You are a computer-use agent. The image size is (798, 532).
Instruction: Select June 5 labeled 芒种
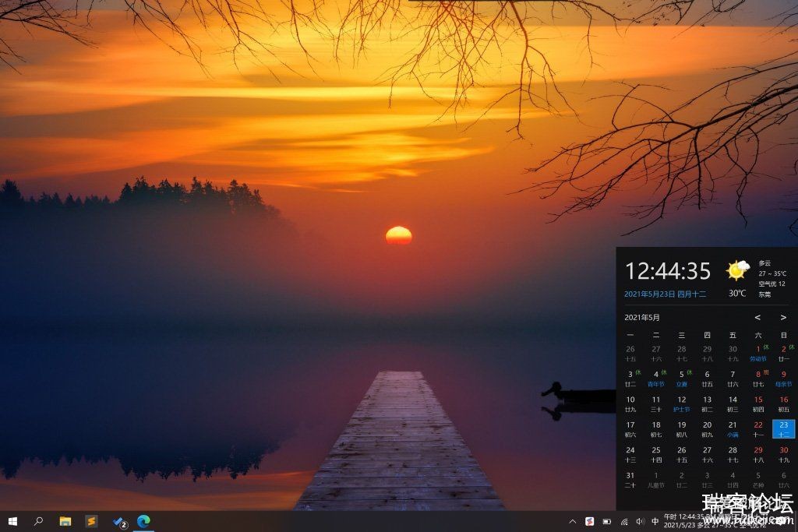click(x=757, y=480)
